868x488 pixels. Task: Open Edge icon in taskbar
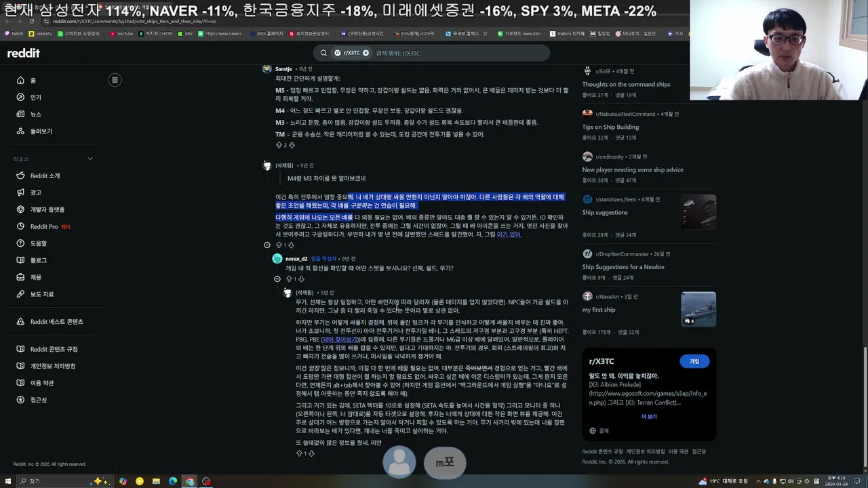pyautogui.click(x=173, y=481)
